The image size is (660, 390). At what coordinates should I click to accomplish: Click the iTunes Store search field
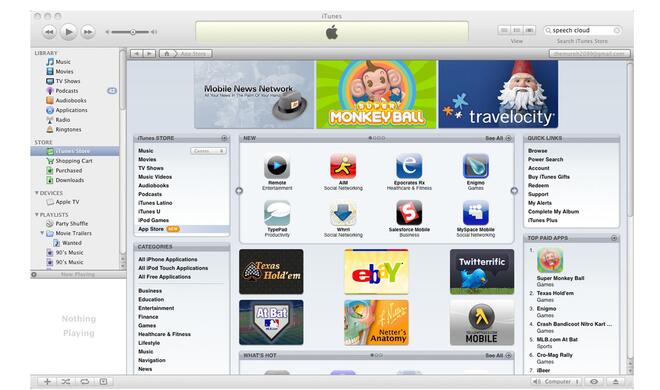tap(582, 30)
